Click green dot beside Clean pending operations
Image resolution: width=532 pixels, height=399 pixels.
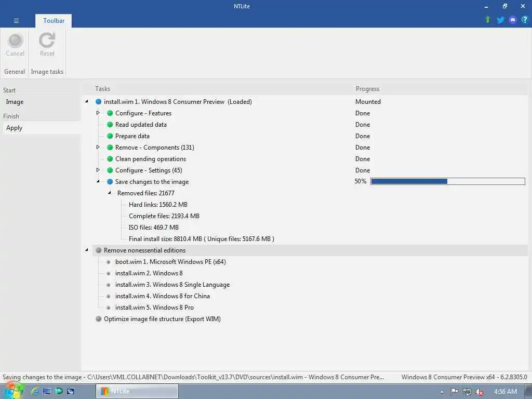(110, 159)
